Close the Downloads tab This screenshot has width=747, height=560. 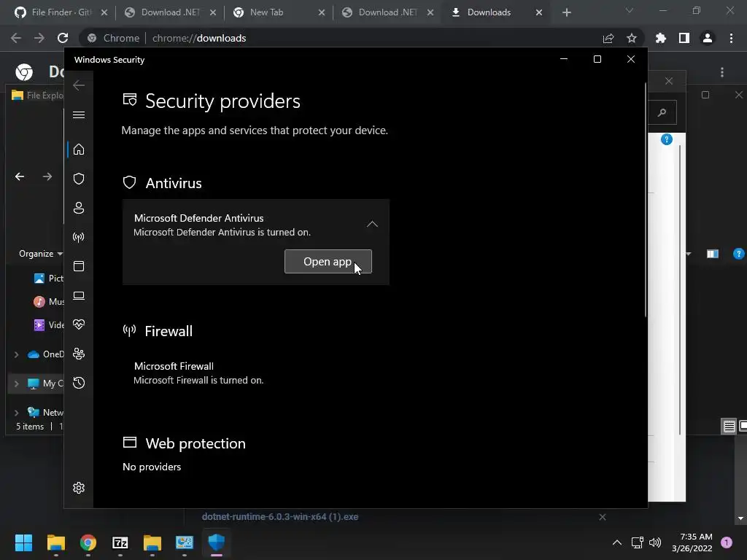539,12
